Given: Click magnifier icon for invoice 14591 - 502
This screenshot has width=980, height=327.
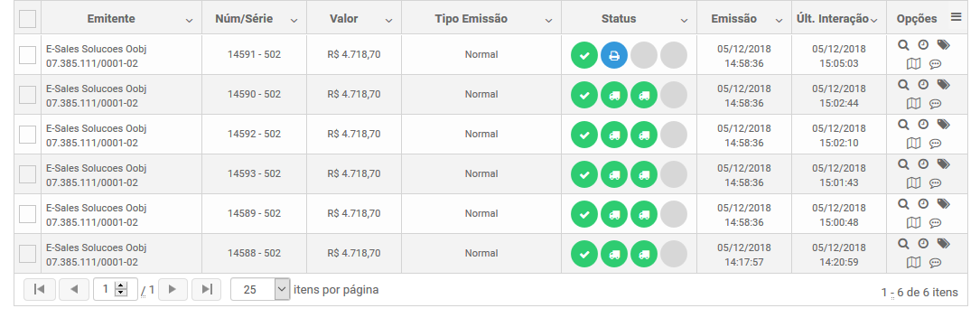Looking at the screenshot, I should pos(903,45).
